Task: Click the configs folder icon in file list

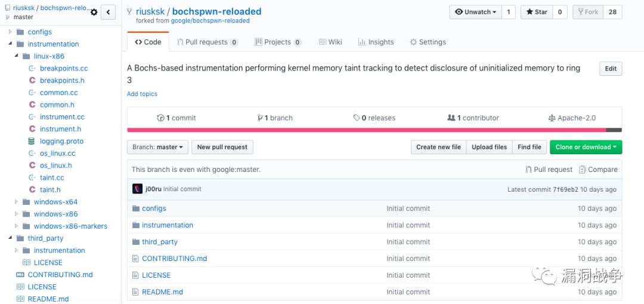Action: coord(135,208)
